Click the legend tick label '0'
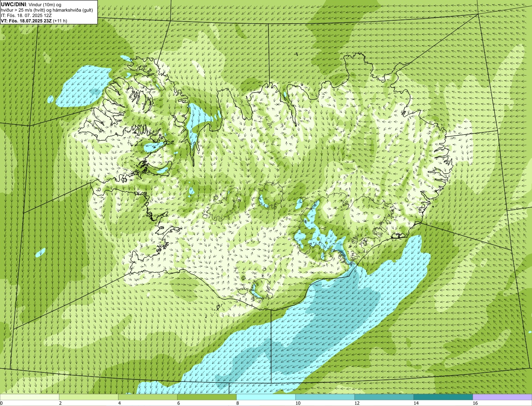532x406 pixels. [x=1, y=403]
